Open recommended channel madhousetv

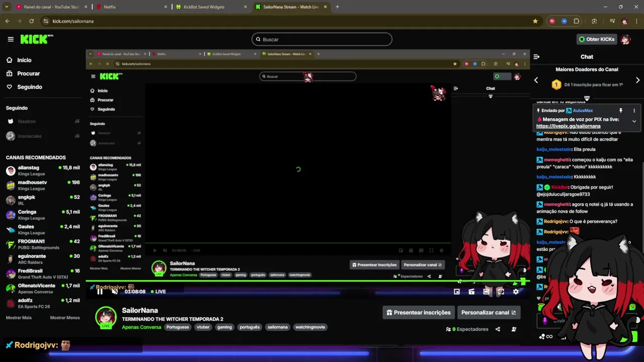pos(43,185)
